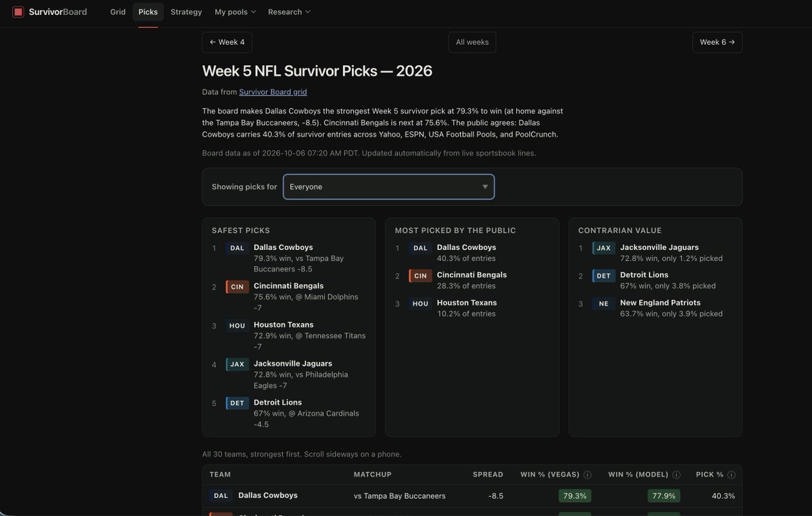
Task: Click the -8.5 spread cell
Action: click(496, 496)
